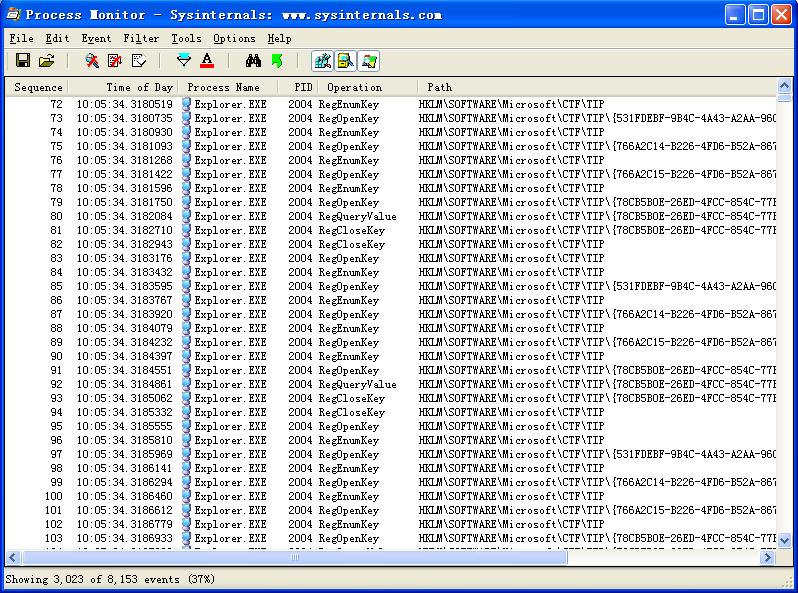This screenshot has width=798, height=593.
Task: Open the File menu
Action: click(x=21, y=39)
